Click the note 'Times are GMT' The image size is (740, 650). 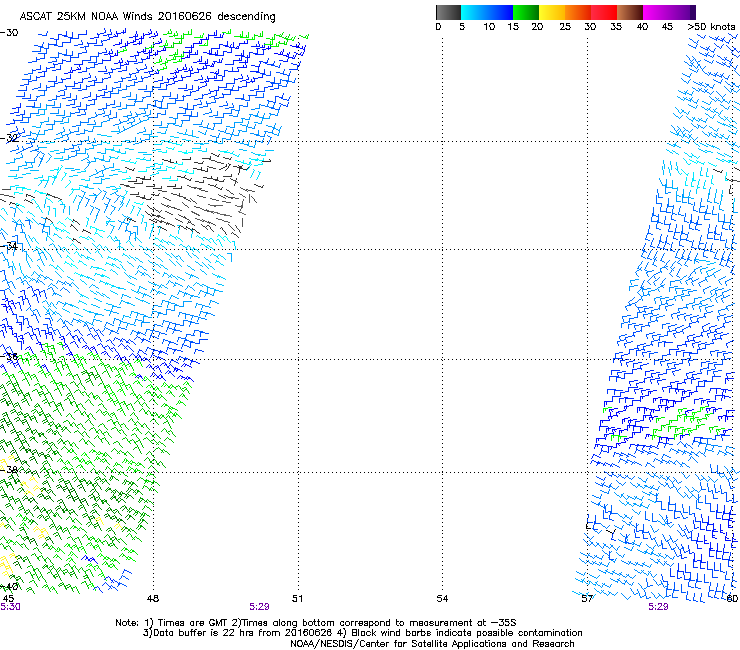pyautogui.click(x=191, y=623)
